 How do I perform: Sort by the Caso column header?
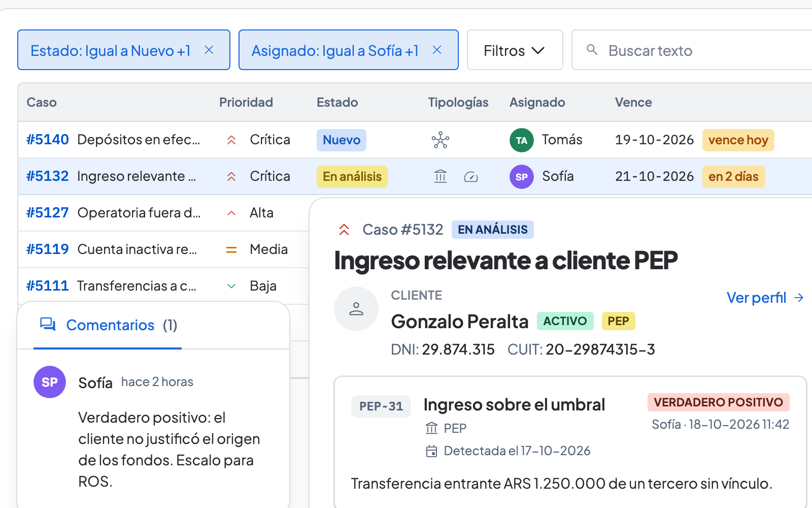42,102
